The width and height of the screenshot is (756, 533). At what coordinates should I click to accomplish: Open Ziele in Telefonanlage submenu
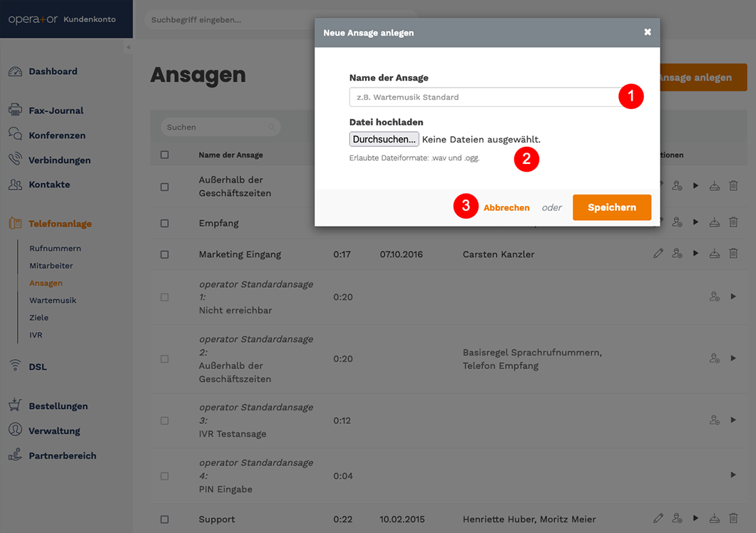[39, 318]
